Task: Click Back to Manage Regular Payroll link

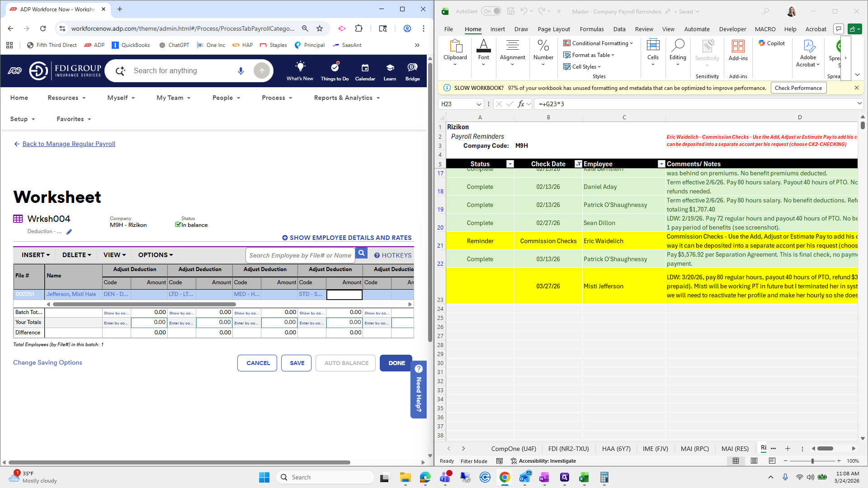Action: click(x=69, y=144)
